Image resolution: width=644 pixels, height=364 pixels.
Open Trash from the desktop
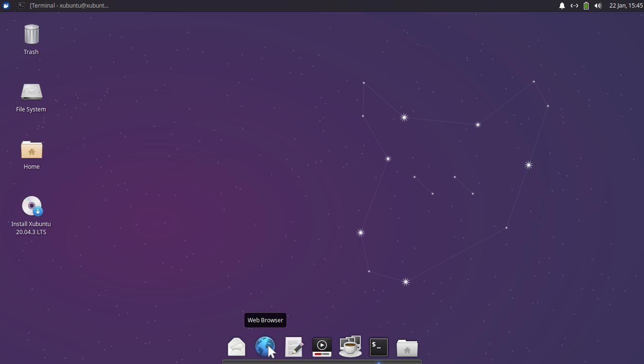[x=31, y=34]
